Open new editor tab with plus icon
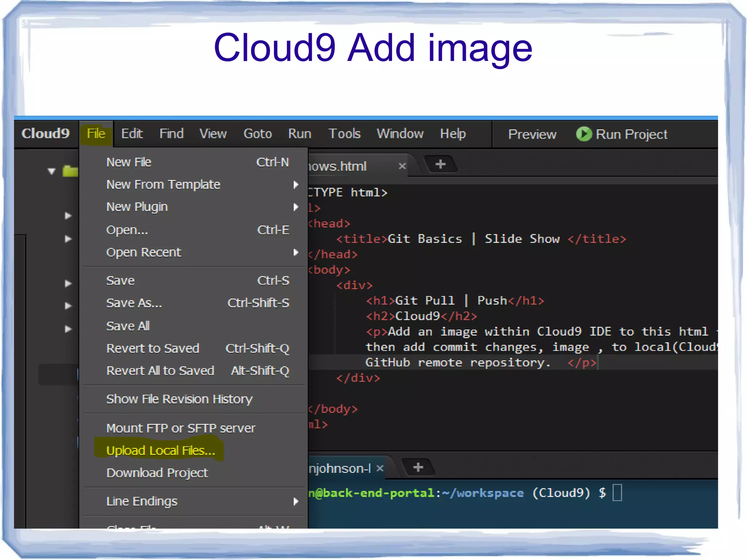The height and width of the screenshot is (560, 747). (440, 164)
